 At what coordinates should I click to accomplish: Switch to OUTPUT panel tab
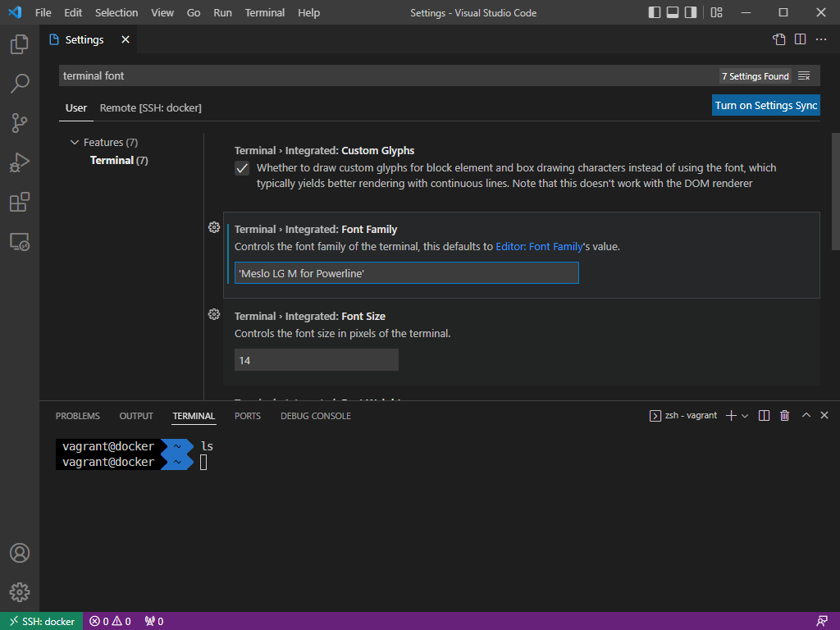[x=136, y=416]
